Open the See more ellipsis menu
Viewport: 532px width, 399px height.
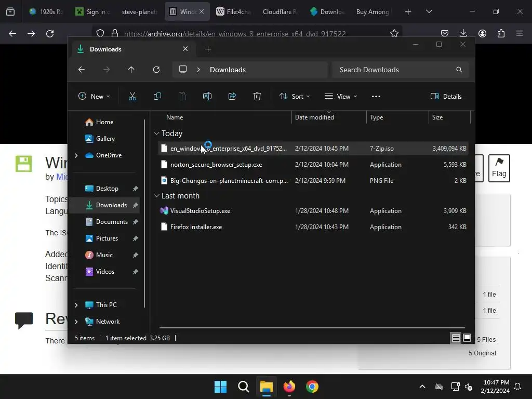(x=376, y=96)
